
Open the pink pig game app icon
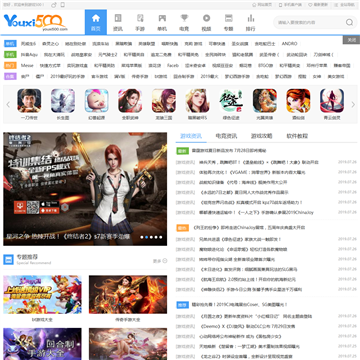(x=96, y=101)
